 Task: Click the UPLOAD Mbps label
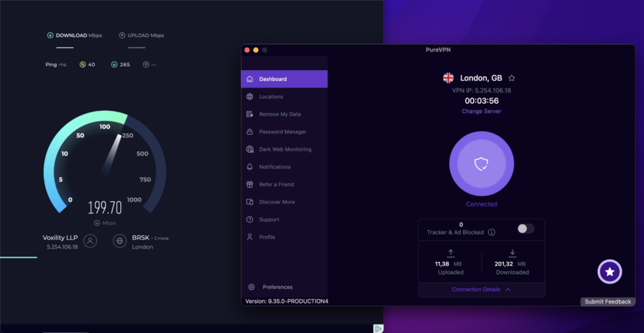point(146,35)
